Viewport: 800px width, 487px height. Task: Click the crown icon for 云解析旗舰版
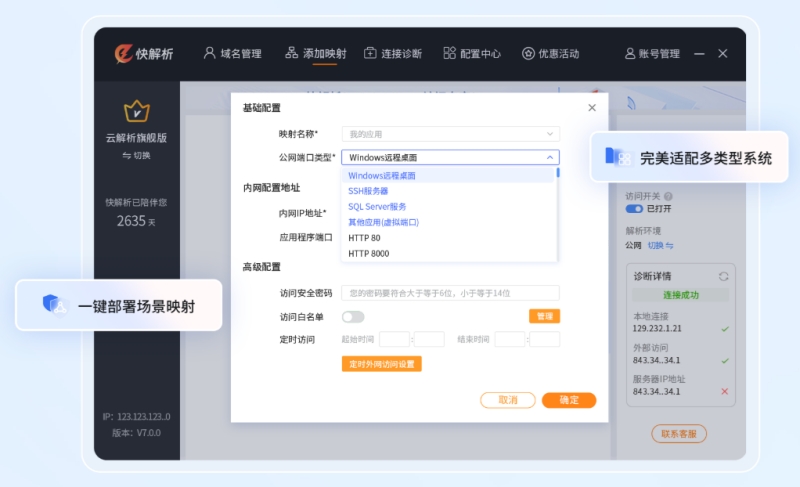(137, 111)
